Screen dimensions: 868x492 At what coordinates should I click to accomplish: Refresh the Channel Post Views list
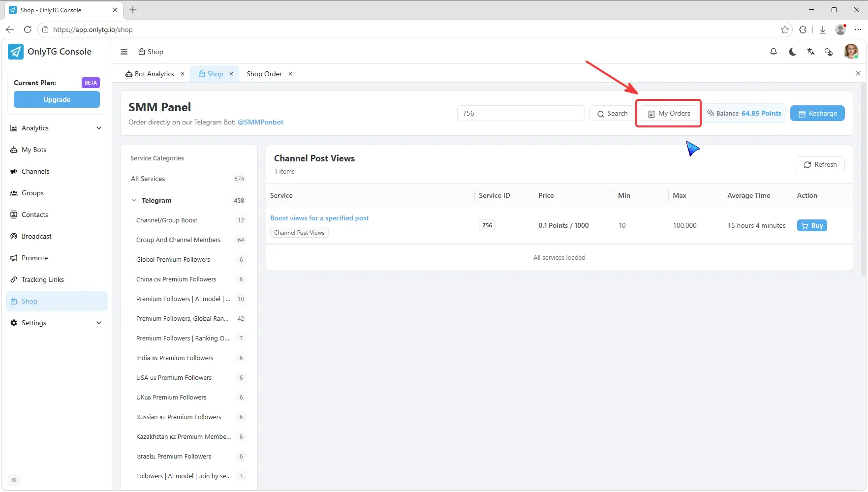[820, 164]
